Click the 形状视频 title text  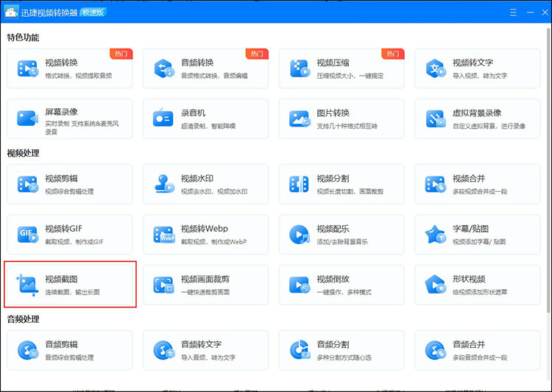[469, 279]
